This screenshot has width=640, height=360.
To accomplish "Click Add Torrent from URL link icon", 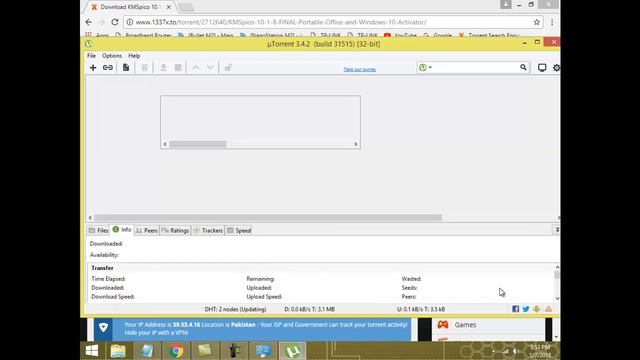I will 108,68.
